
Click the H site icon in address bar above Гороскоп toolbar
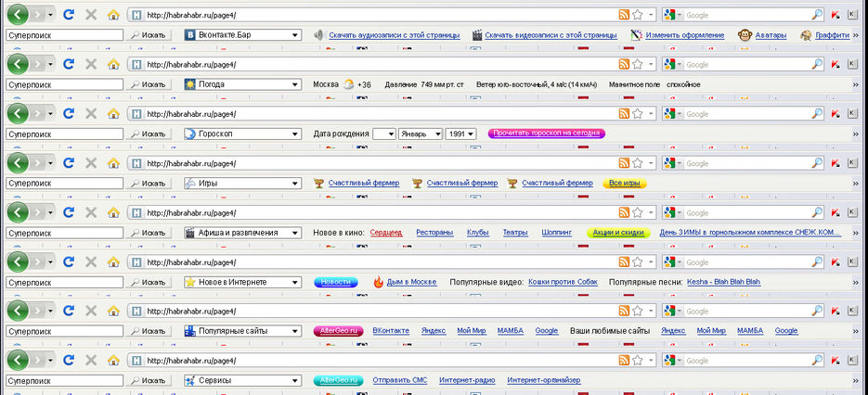tap(136, 114)
